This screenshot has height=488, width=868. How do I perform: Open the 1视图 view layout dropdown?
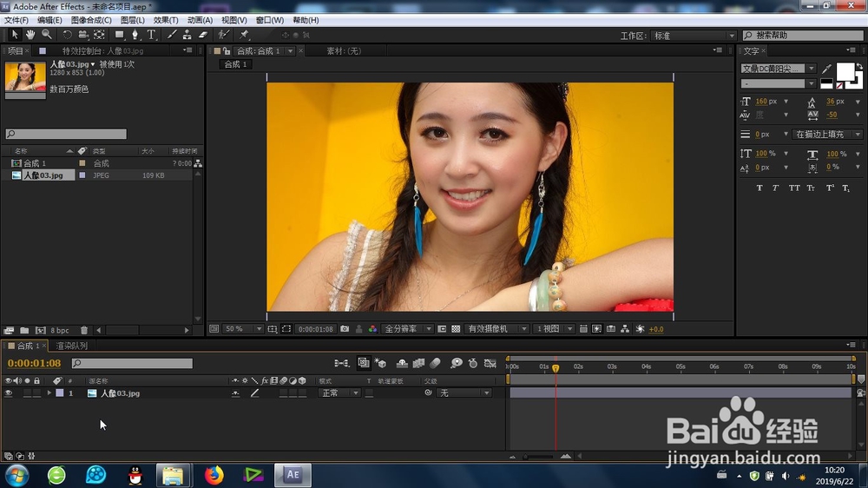(x=554, y=329)
